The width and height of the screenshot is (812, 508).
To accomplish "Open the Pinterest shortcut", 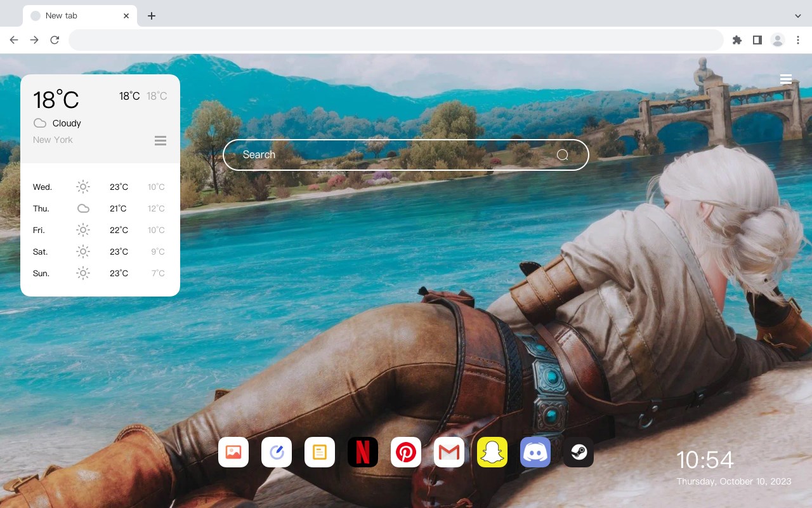I will (406, 452).
